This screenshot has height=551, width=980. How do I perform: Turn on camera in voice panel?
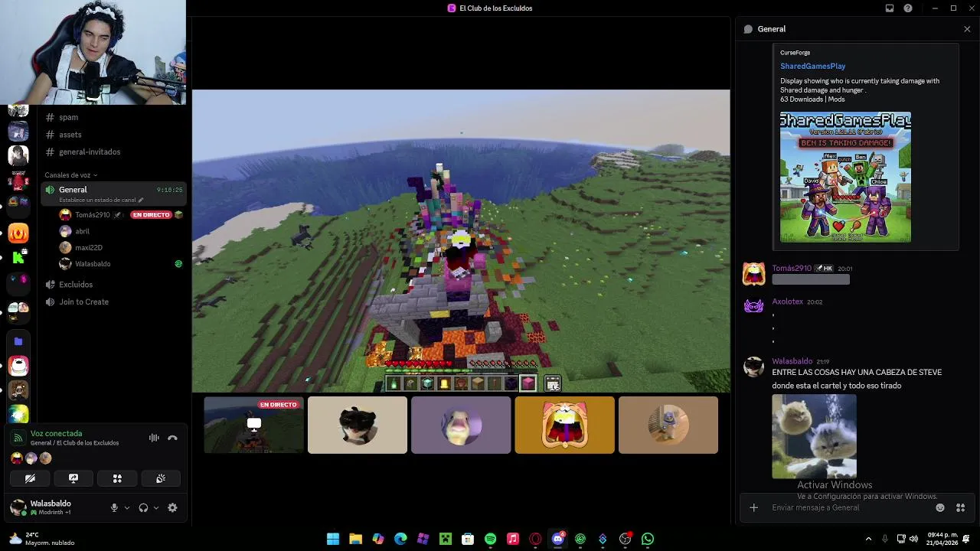coord(30,478)
